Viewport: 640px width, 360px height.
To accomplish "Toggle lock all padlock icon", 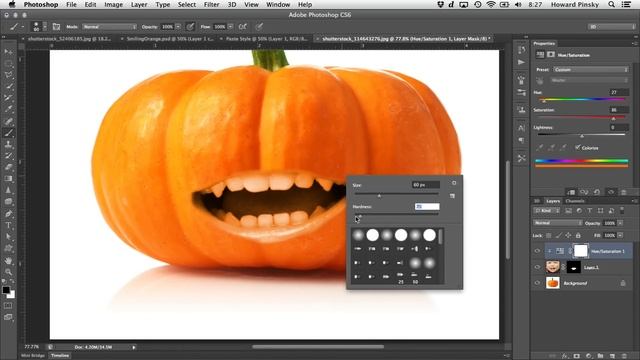I will click(578, 236).
